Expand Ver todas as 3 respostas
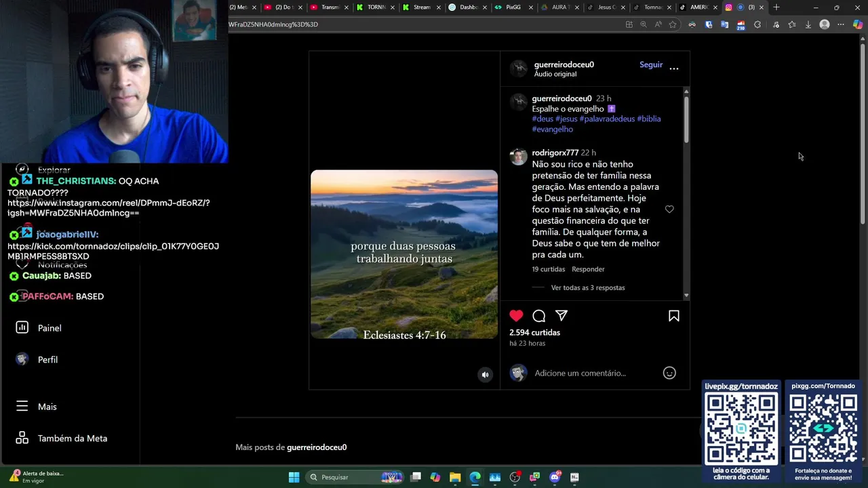 click(x=588, y=287)
